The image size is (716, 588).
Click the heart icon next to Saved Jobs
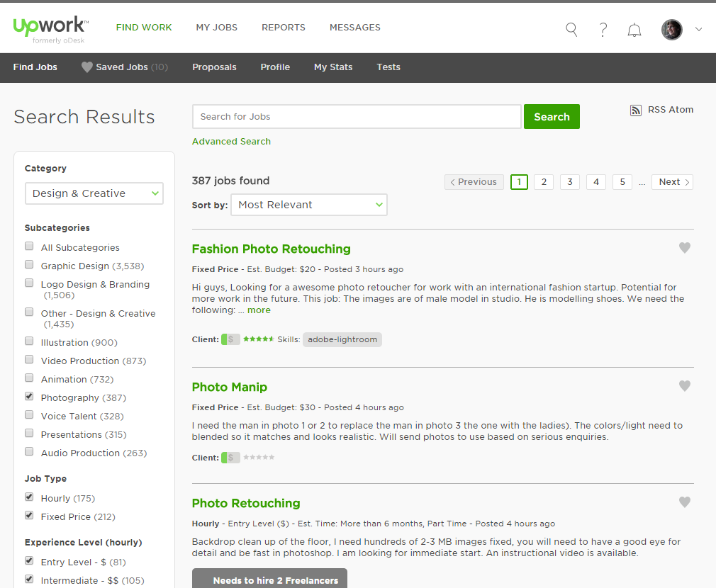click(86, 67)
